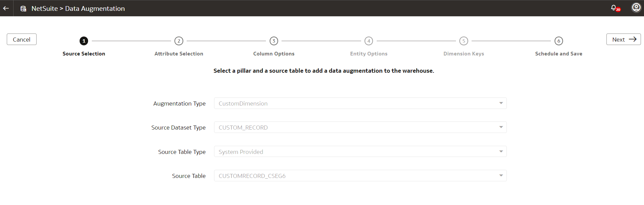Click the step 3 circle icon
The width and height of the screenshot is (644, 205).
[274, 41]
